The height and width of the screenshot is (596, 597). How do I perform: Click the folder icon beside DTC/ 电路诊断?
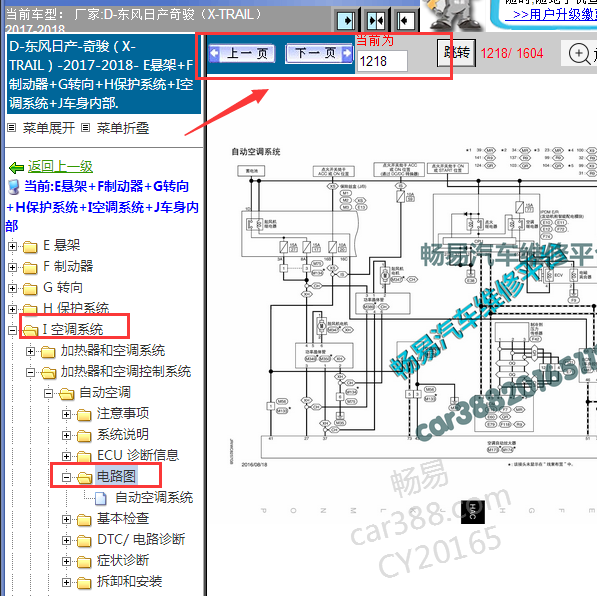tap(84, 541)
